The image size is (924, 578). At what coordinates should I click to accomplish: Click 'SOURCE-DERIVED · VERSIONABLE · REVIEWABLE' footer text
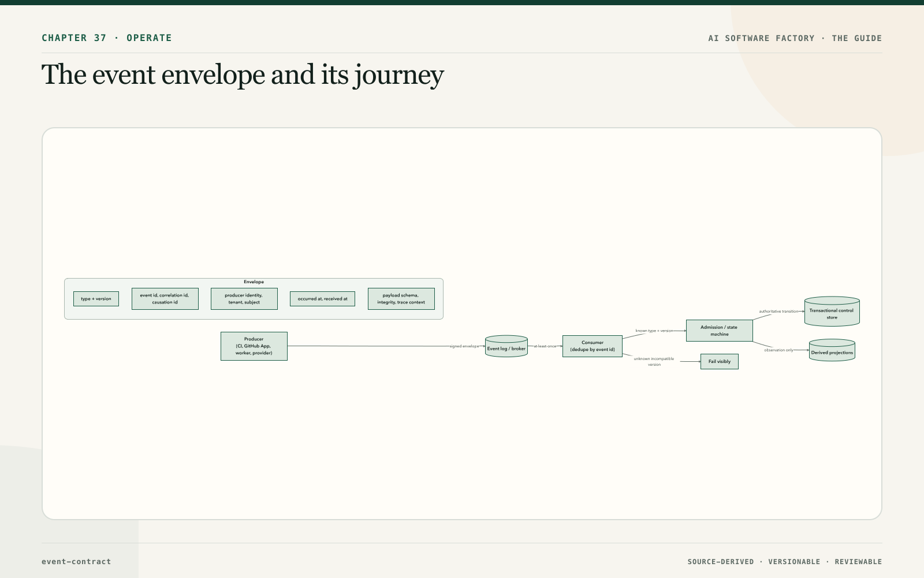[x=785, y=562]
